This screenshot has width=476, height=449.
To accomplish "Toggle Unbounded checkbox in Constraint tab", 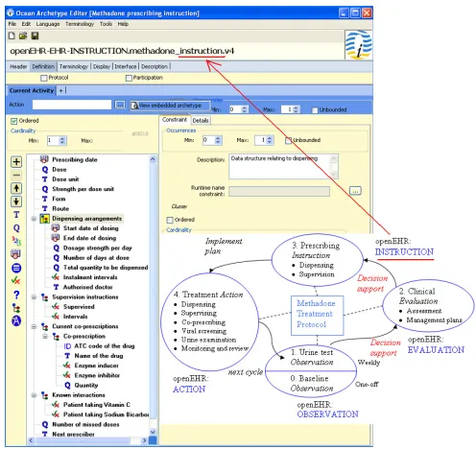I will point(288,140).
